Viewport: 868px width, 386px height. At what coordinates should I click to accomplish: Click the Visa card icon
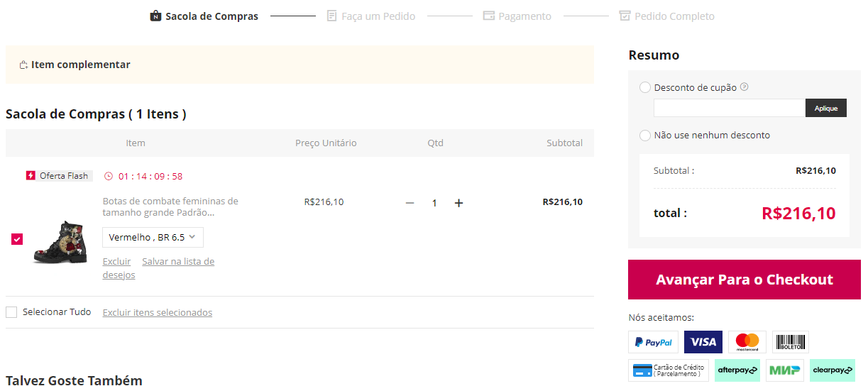pyautogui.click(x=703, y=342)
